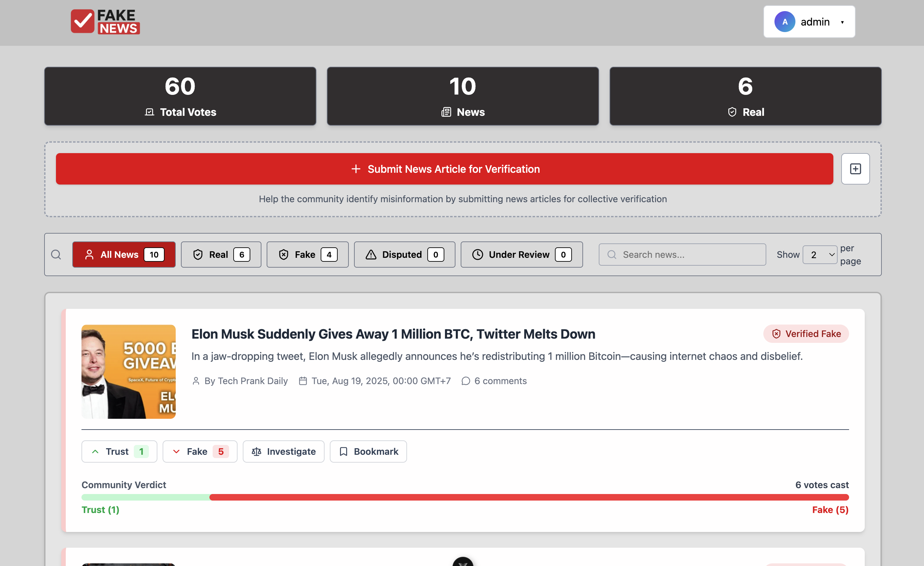924x566 pixels.
Task: Click the Verified Fake badge icon
Action: [776, 333]
